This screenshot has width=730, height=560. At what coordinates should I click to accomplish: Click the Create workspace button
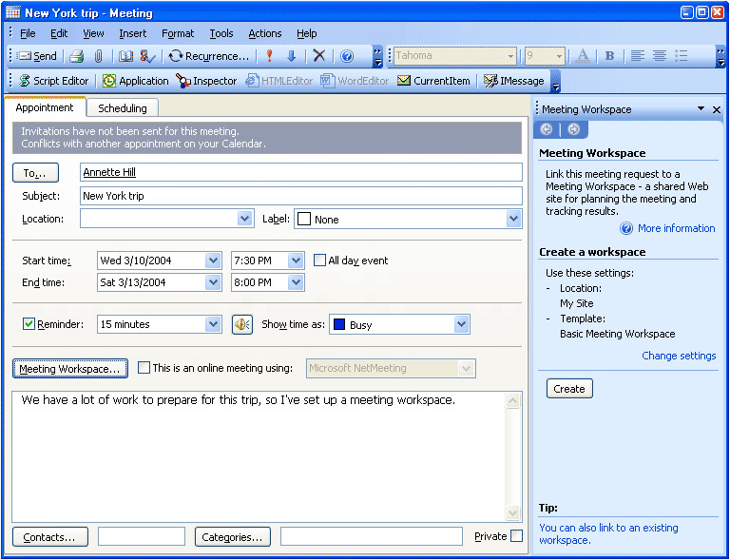coord(569,389)
